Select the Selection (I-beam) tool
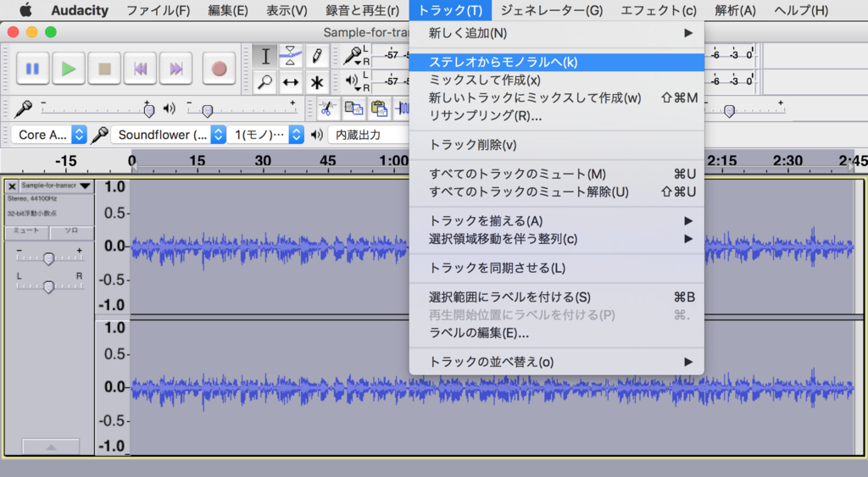Viewport: 868px width, 477px height. click(x=265, y=56)
